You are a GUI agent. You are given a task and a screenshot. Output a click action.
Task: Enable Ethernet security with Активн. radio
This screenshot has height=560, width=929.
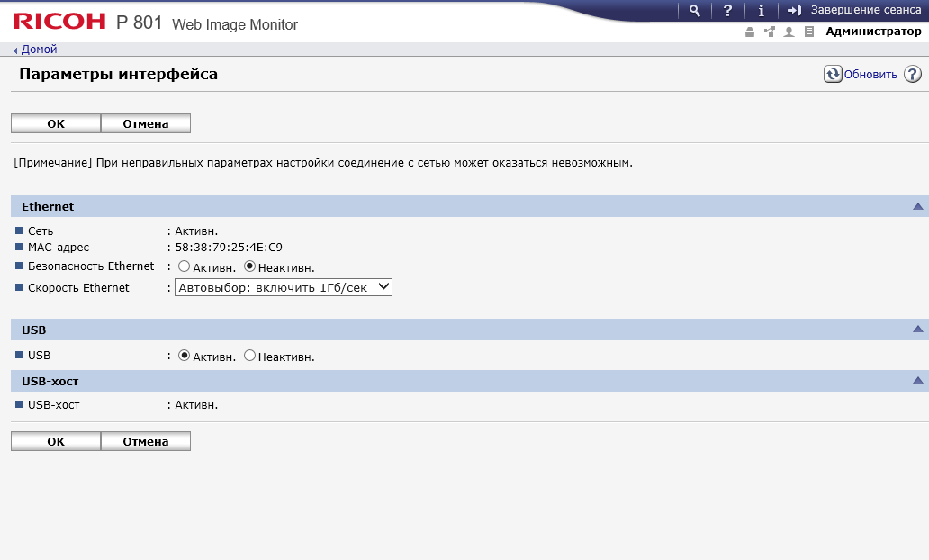pyautogui.click(x=184, y=266)
